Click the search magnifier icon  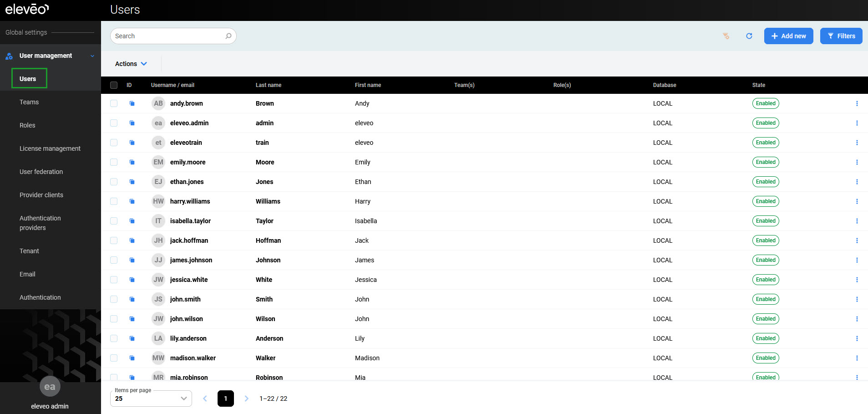click(x=228, y=36)
